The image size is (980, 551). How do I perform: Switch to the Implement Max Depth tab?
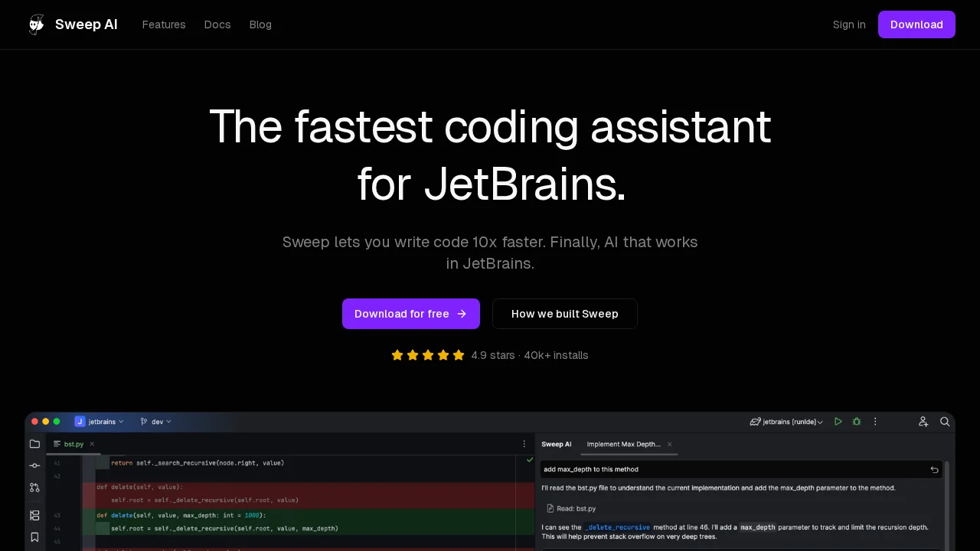pyautogui.click(x=623, y=444)
